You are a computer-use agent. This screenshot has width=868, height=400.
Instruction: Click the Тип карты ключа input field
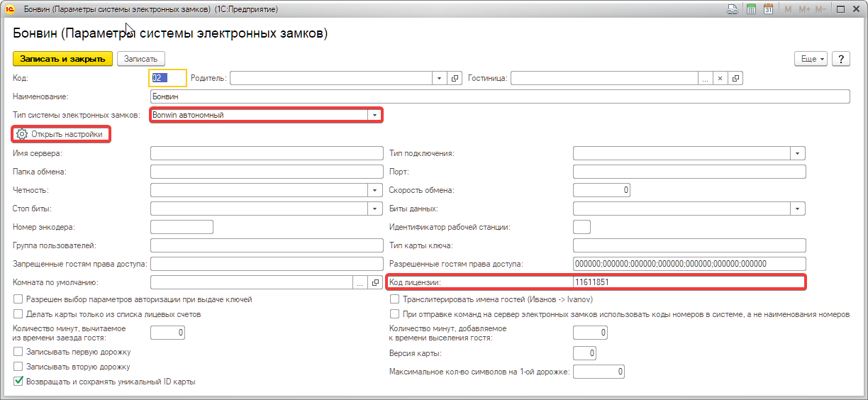pos(689,245)
